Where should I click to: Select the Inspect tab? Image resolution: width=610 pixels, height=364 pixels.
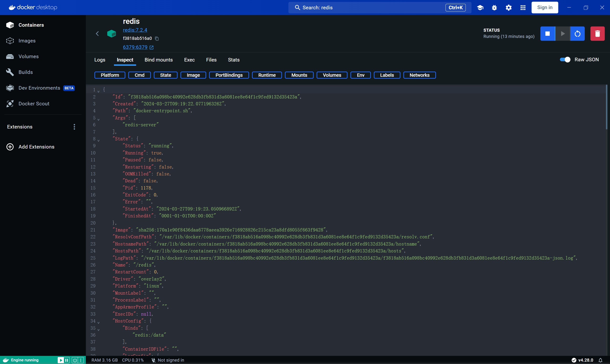[125, 60]
